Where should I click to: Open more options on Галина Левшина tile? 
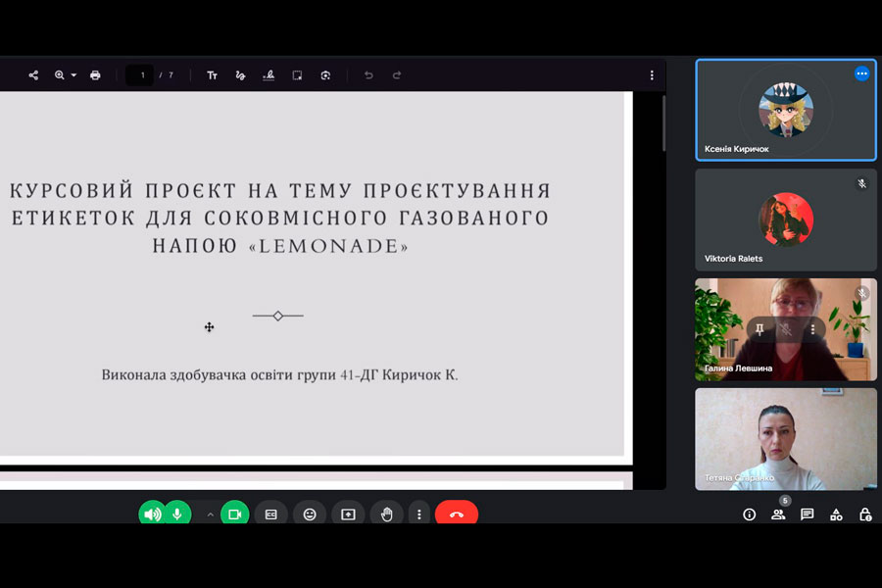812,329
